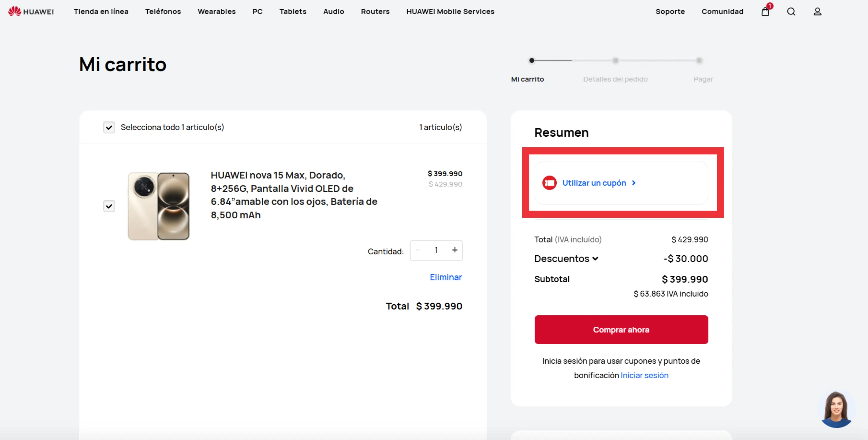Click the crossed-out price '$ 429.990'

[445, 184]
